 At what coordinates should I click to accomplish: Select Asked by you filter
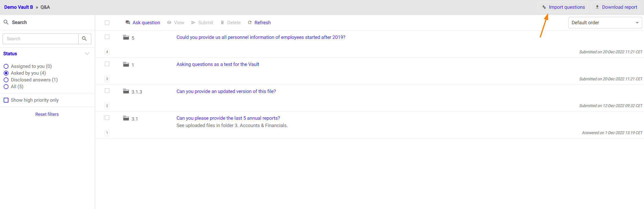pos(6,73)
